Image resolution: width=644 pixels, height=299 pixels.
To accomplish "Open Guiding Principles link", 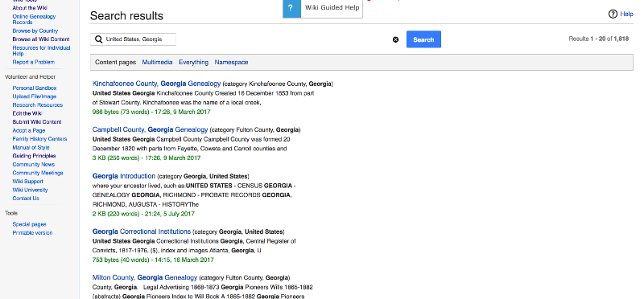I will click(x=34, y=156).
